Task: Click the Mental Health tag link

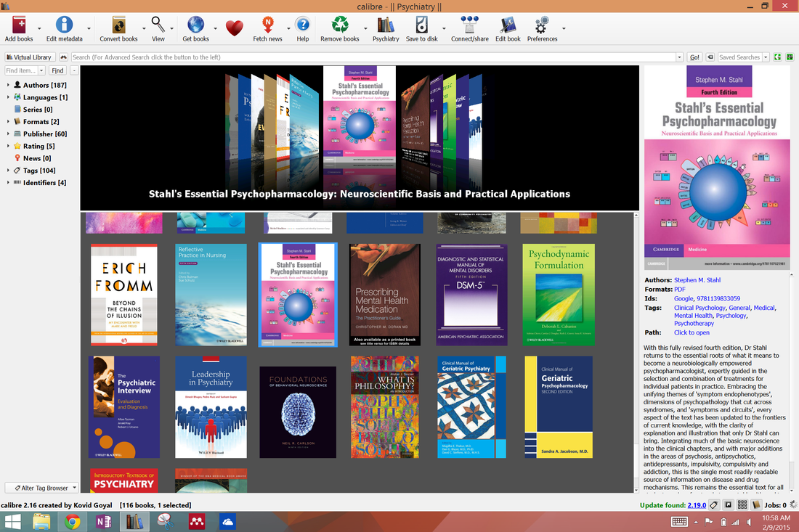Action: 694,316
